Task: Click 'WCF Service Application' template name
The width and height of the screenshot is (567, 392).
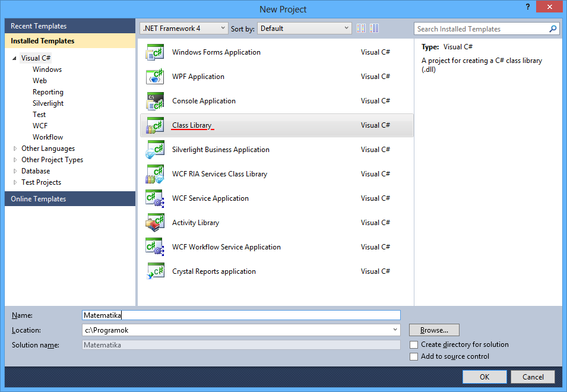Action: [210, 198]
